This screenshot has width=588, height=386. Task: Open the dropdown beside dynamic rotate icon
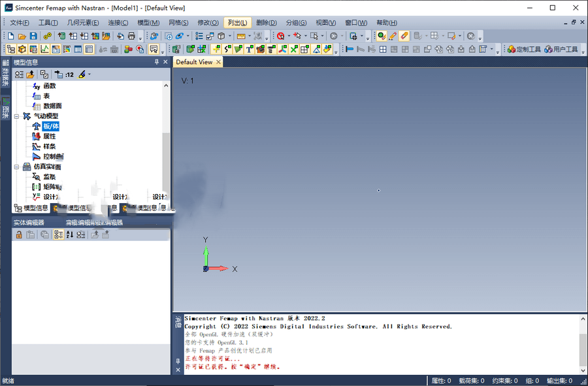coord(188,36)
